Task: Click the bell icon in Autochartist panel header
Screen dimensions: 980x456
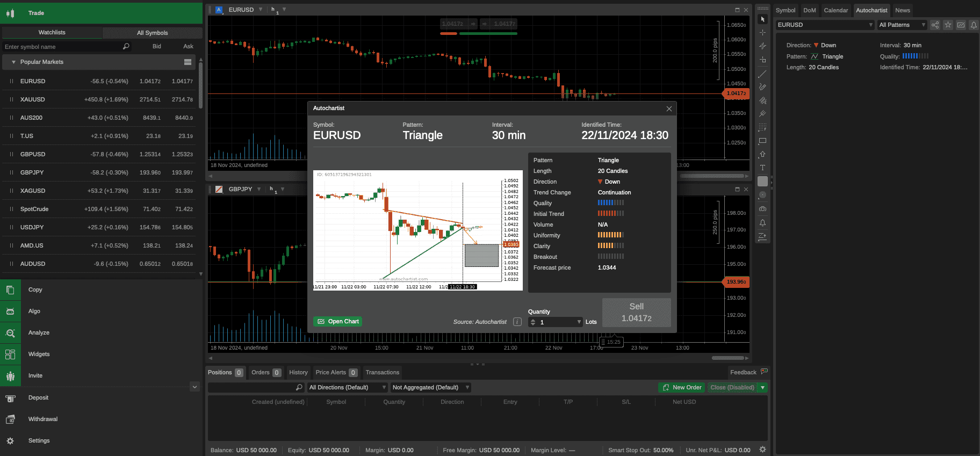Action: tap(974, 25)
